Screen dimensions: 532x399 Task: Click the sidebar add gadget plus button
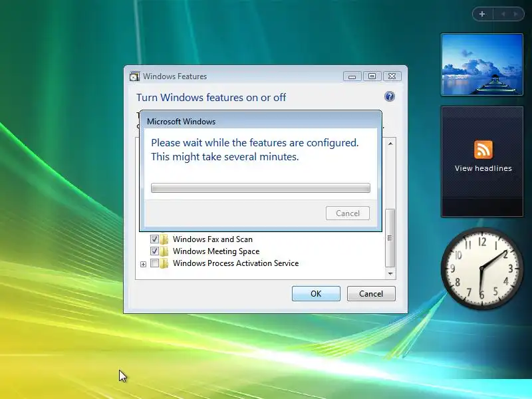(x=481, y=14)
